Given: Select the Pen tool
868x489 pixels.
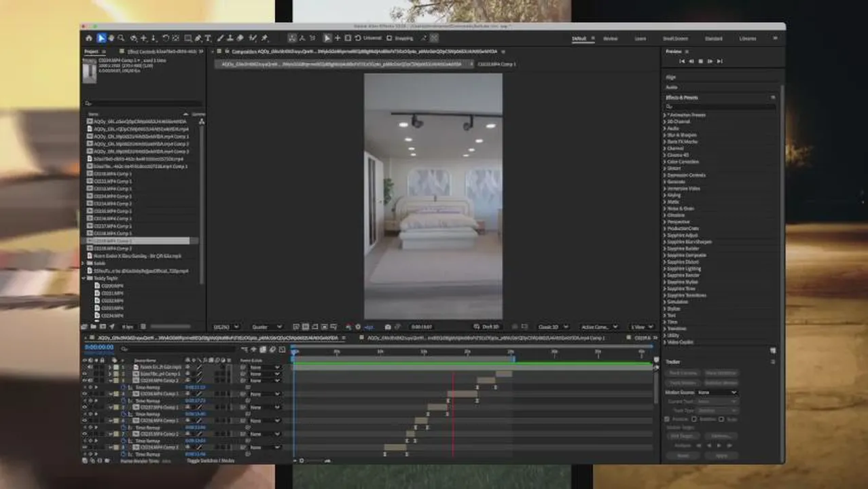Looking at the screenshot, I should point(198,39).
